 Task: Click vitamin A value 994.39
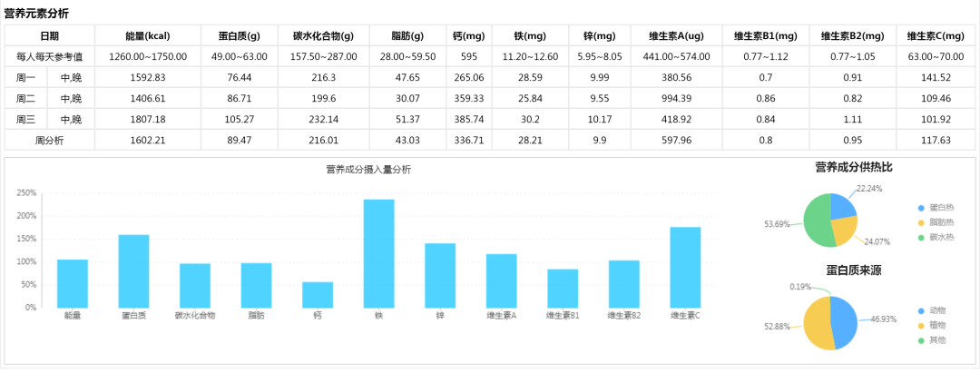click(677, 98)
